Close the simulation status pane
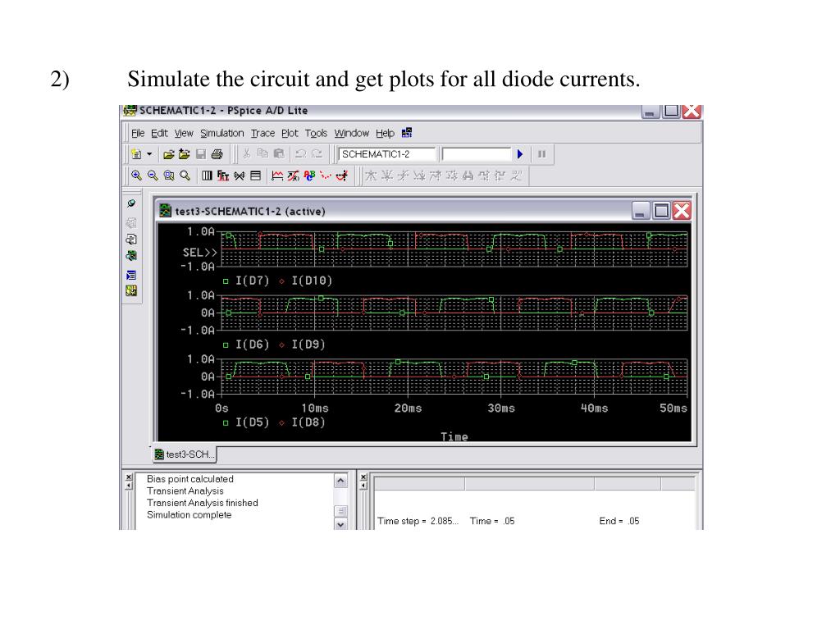This screenshot has width=840, height=630. (x=363, y=477)
